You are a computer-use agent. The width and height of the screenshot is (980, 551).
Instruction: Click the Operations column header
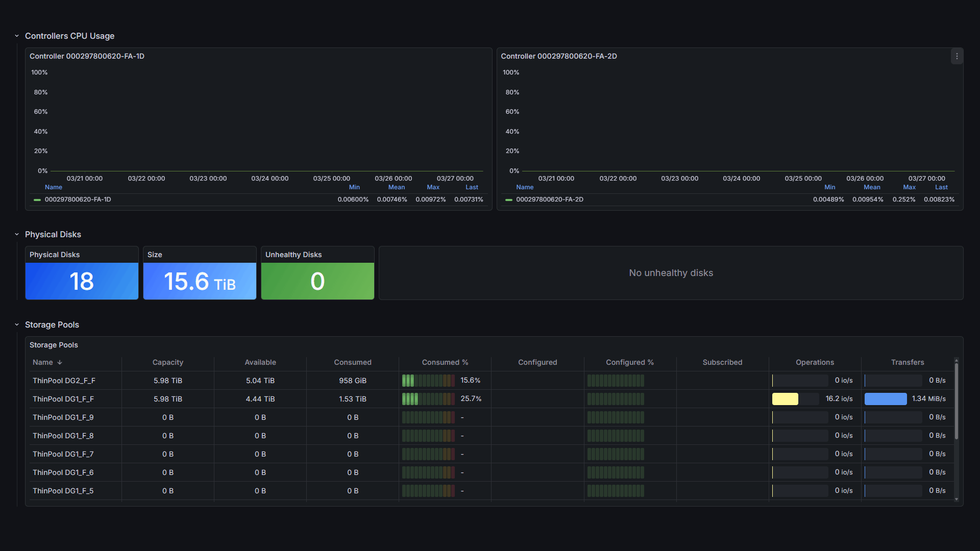pyautogui.click(x=815, y=363)
